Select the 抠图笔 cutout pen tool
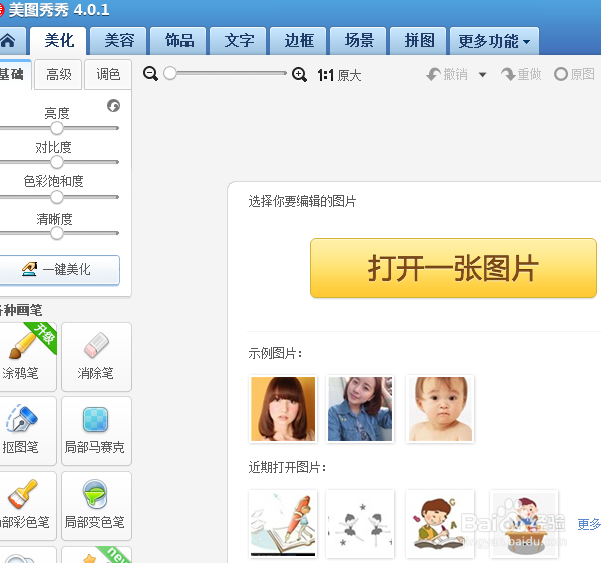Image resolution: width=601 pixels, height=563 pixels. [28, 431]
